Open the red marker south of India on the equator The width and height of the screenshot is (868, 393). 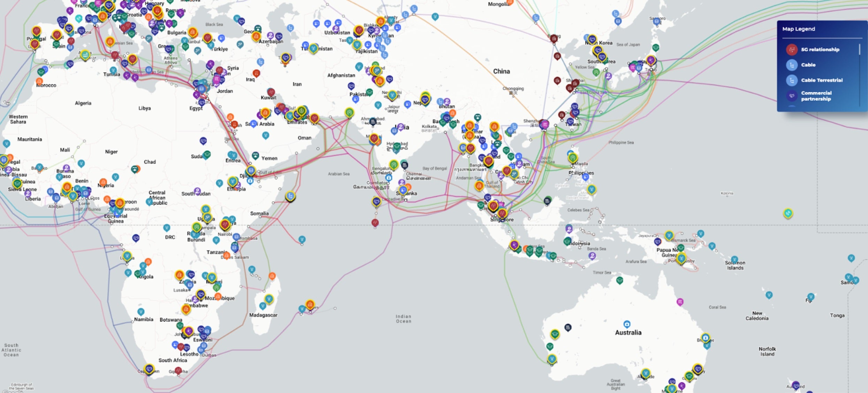pos(375,222)
